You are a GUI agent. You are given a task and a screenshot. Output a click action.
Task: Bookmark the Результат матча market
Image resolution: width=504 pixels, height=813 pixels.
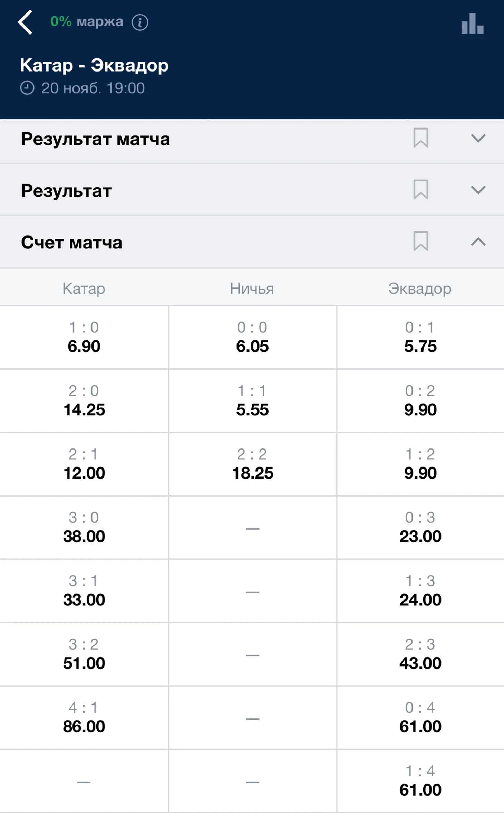(420, 138)
